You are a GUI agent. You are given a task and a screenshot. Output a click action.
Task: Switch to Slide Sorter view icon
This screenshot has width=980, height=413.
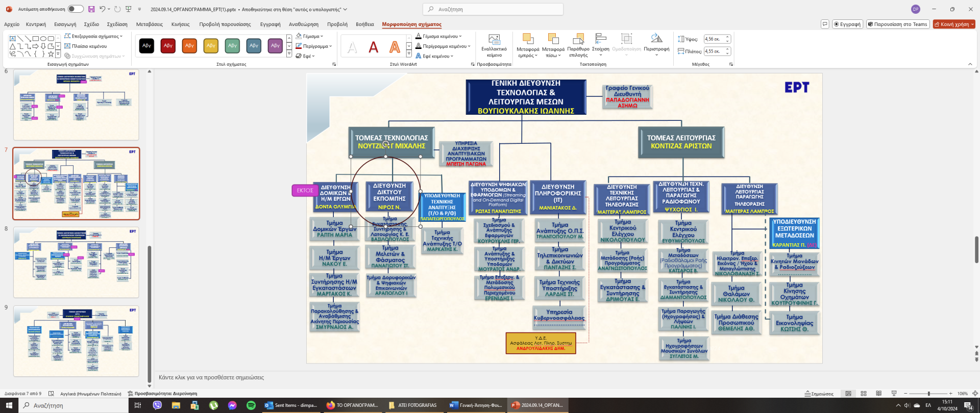(864, 394)
